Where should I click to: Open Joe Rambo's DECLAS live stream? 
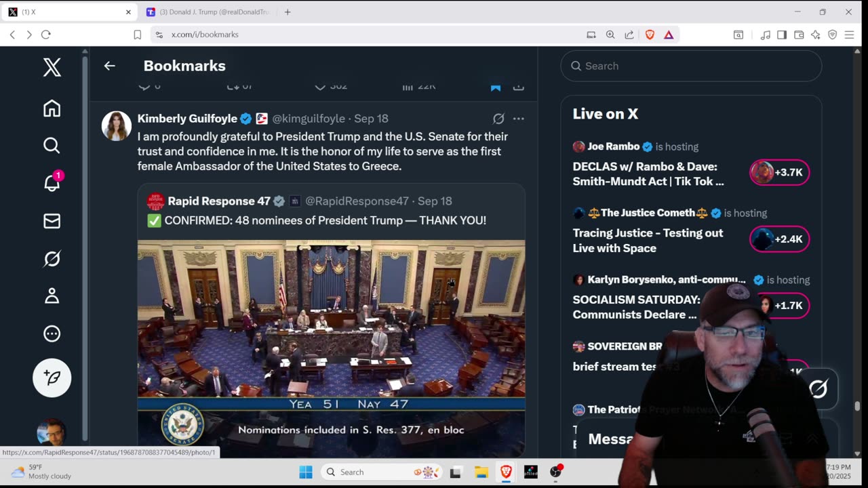tap(648, 174)
